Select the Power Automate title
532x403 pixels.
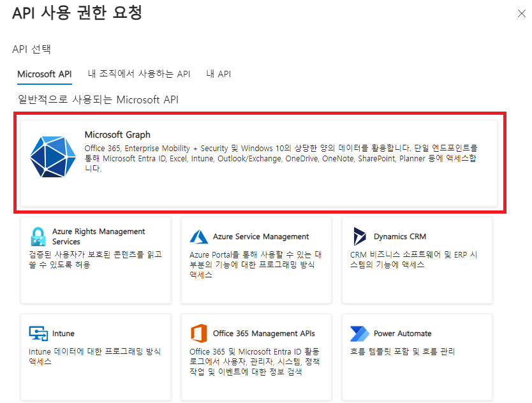coord(403,333)
